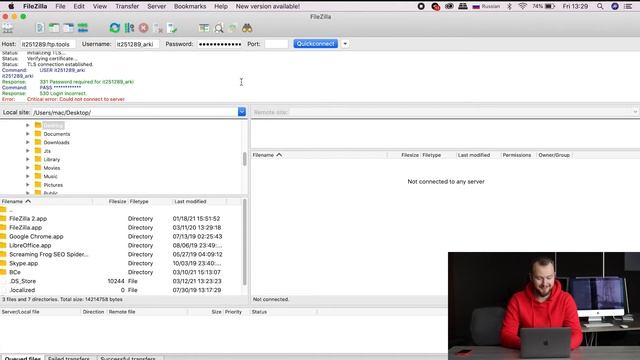Expand the Downloads folder in tree
The image size is (640, 360).
(x=28, y=142)
